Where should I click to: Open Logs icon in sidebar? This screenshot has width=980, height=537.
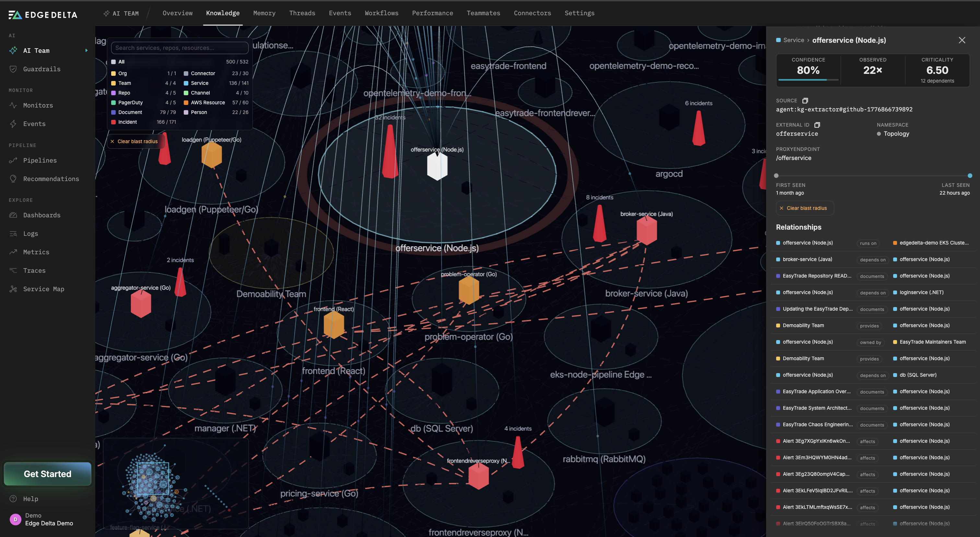[x=13, y=234]
